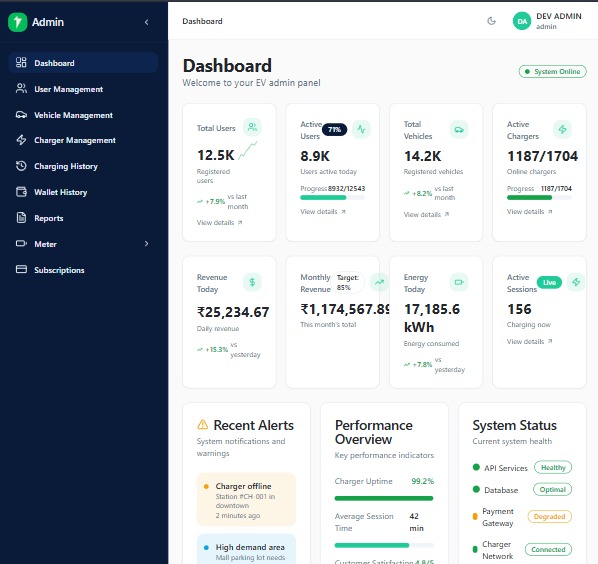Expand the Meter submenu arrow
This screenshot has width=598, height=564.
tap(146, 244)
